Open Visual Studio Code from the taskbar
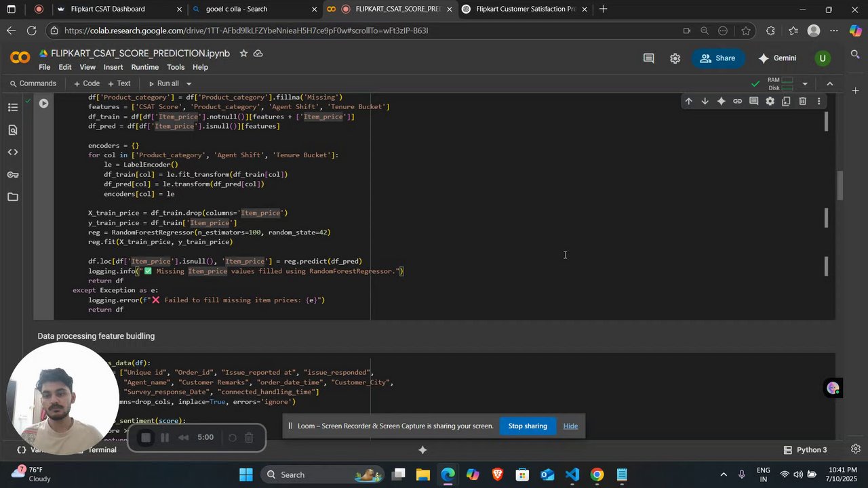The height and width of the screenshot is (488, 868). (x=572, y=474)
